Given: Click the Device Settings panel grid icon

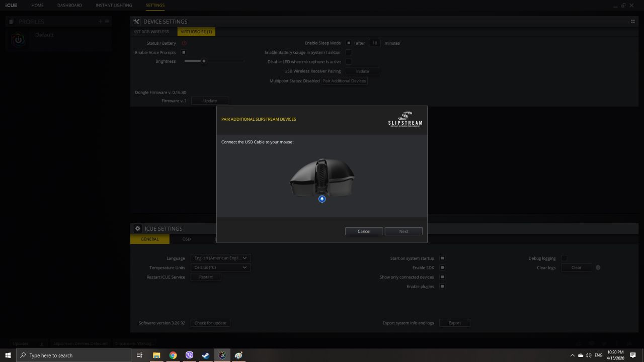Looking at the screenshot, I should point(632,22).
